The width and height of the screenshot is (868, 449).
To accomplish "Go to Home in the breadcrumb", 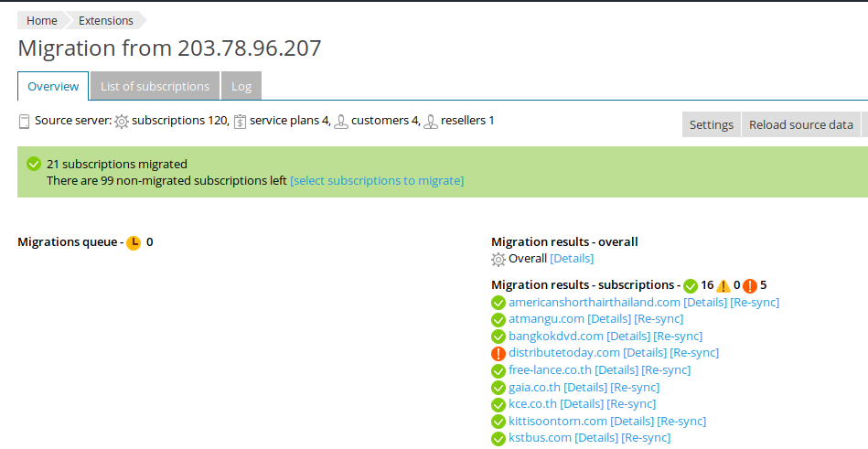I will 41,20.
